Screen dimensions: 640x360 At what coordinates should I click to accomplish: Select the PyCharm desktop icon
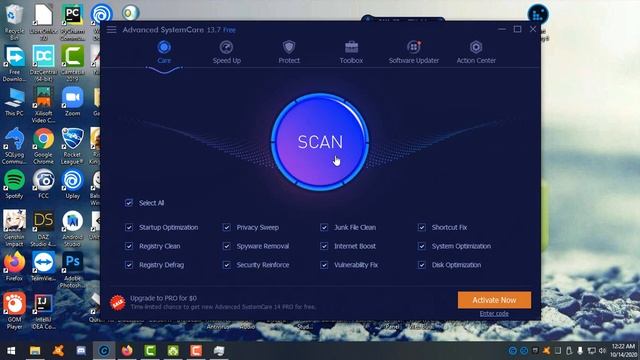click(x=72, y=22)
